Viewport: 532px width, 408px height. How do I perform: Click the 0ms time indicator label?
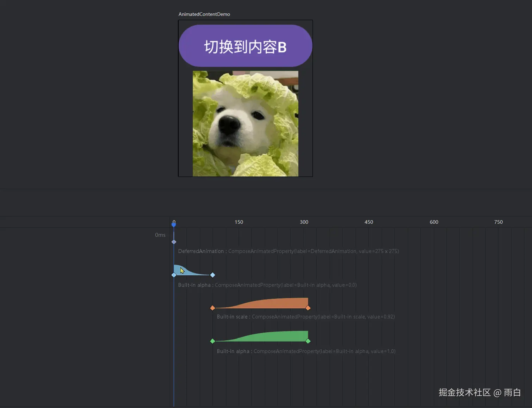pyautogui.click(x=160, y=235)
